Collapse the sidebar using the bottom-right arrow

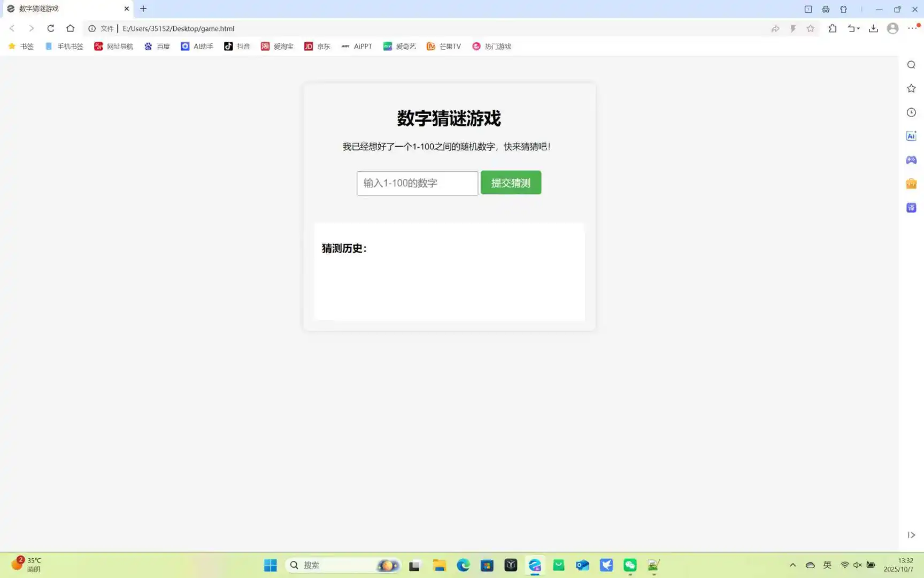pos(911,535)
